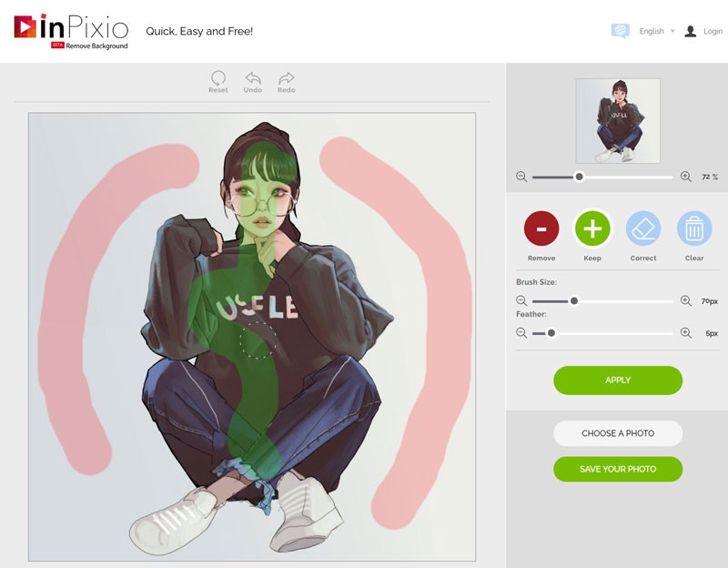Zoom in using the preview magnifier plus
The width and height of the screenshot is (728, 568).
tap(686, 177)
